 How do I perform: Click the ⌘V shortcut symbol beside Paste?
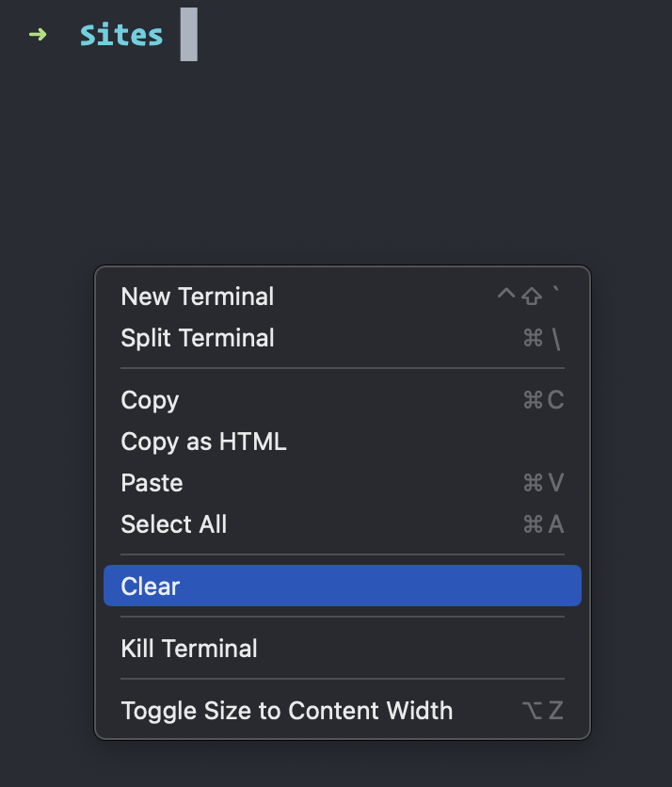543,482
